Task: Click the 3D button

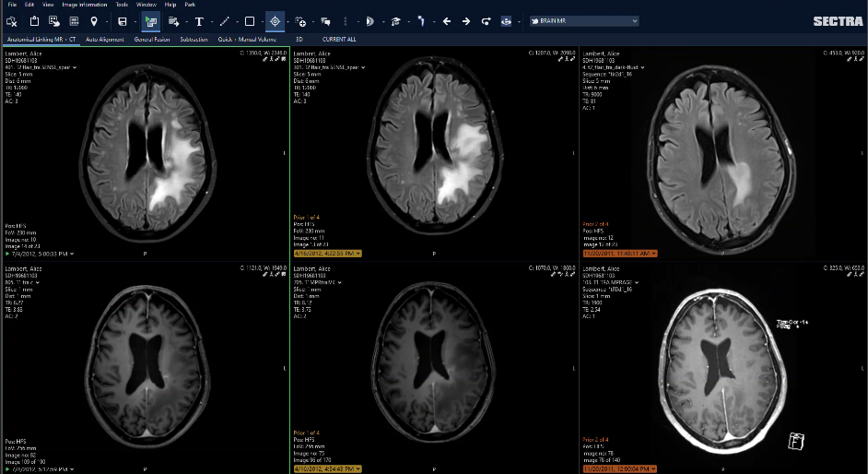Action: pos(299,40)
